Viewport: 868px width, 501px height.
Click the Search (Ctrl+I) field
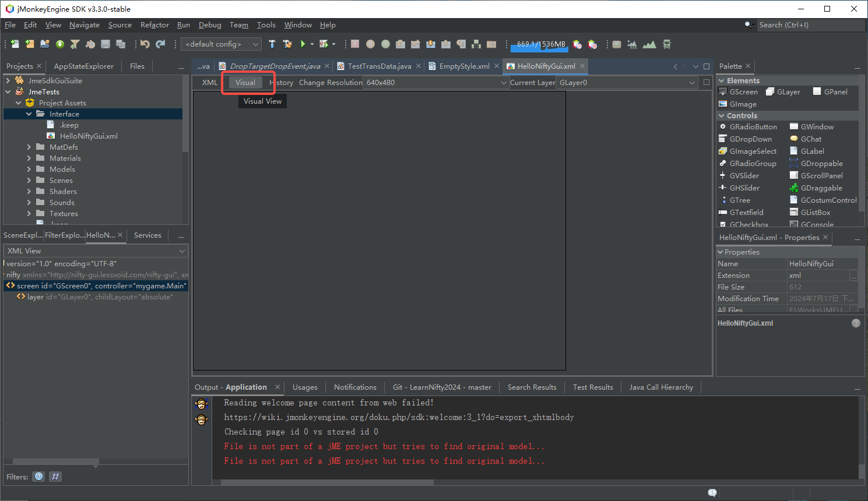point(810,25)
